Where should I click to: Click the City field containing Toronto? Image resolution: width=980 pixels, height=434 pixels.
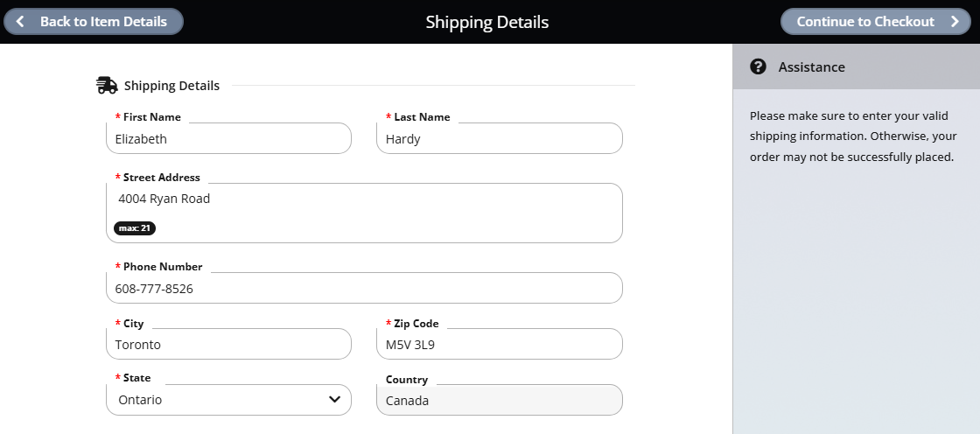(x=228, y=344)
